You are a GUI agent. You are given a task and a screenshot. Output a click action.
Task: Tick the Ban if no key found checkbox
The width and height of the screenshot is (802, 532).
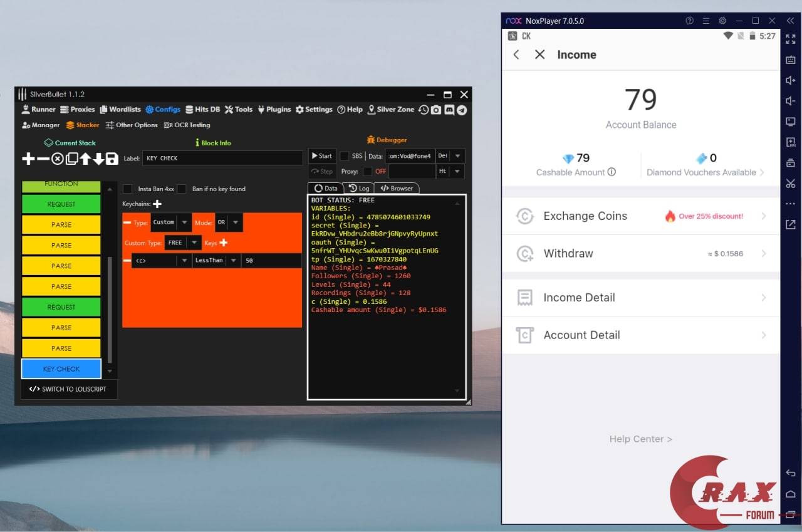[182, 189]
